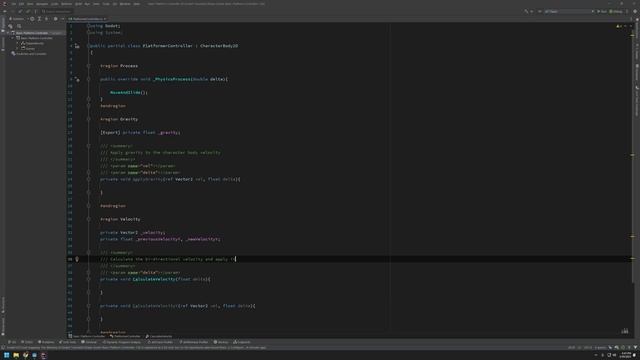The image size is (640, 360).
Task: Select Scratches and Consoles in Explorer
Action: point(29,54)
